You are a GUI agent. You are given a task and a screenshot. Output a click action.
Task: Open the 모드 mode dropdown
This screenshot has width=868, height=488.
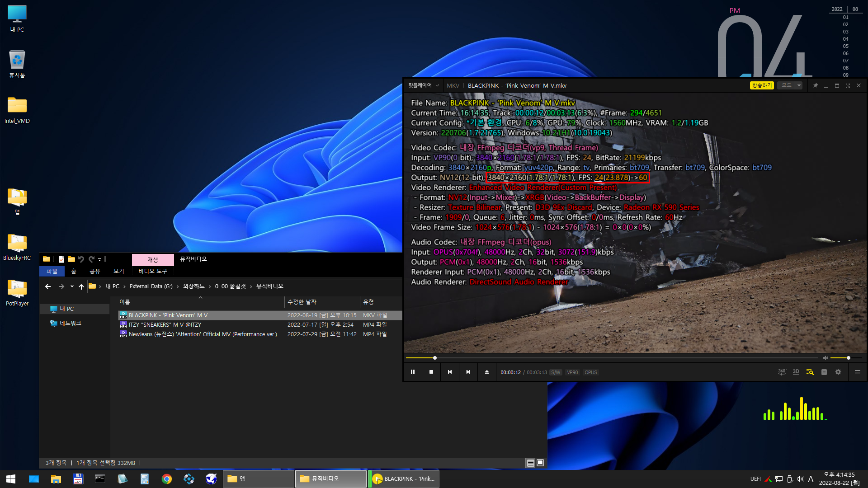pos(790,85)
